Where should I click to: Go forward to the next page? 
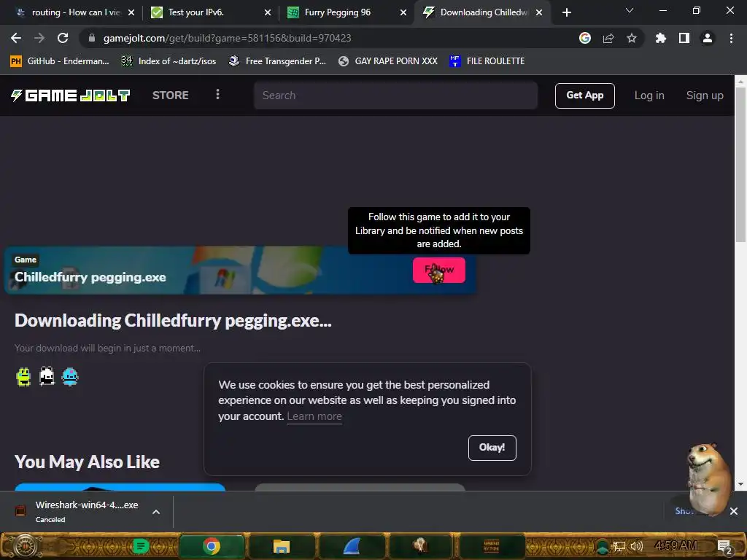click(39, 38)
